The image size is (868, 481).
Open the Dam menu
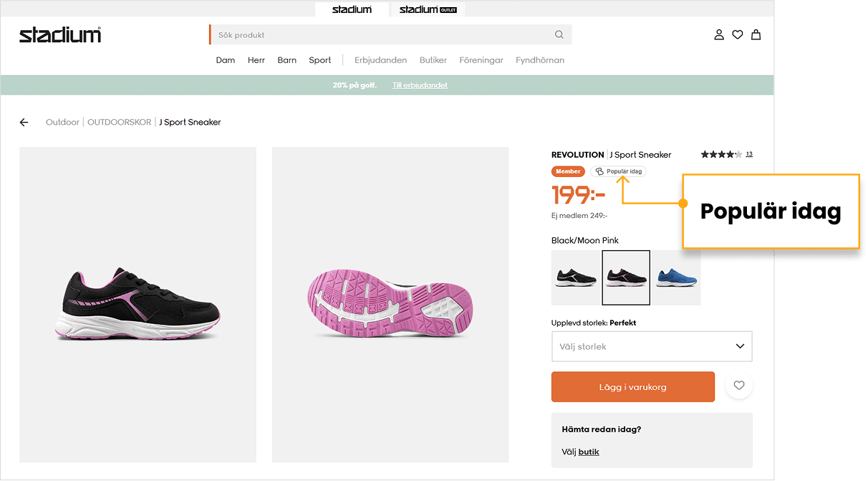click(x=226, y=60)
